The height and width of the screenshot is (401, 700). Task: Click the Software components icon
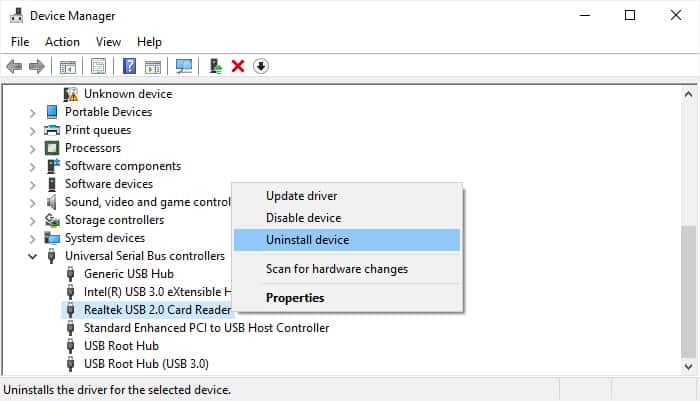53,166
